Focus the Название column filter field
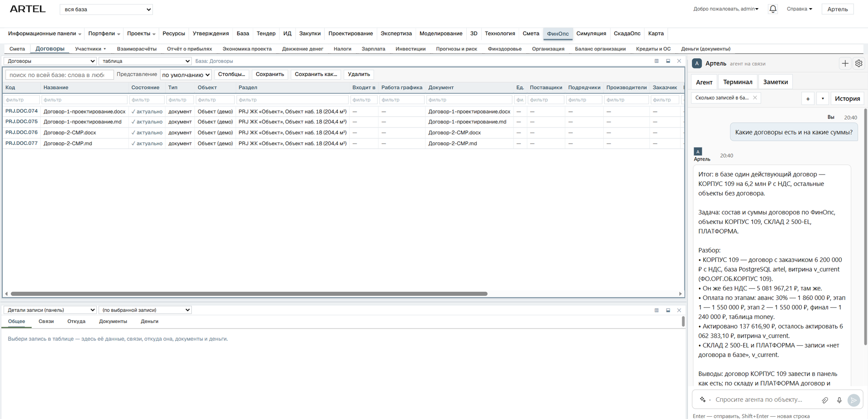This screenshot has width=868, height=419. [x=84, y=100]
